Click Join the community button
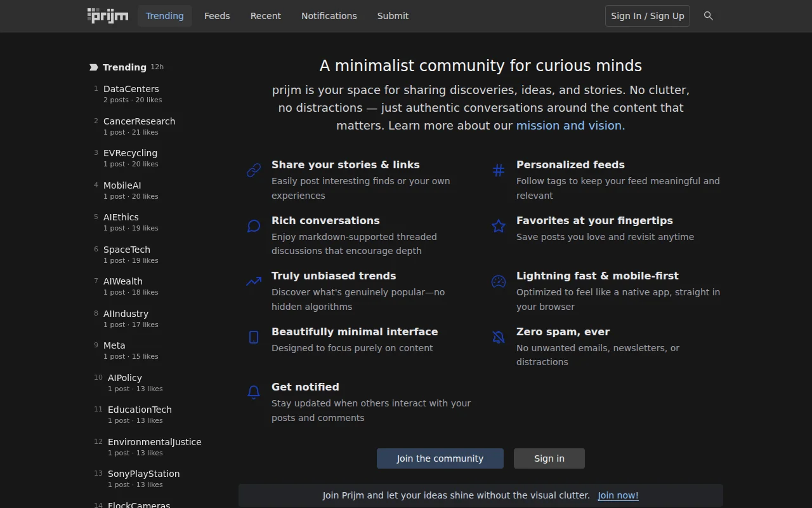This screenshot has width=812, height=508. 440,458
